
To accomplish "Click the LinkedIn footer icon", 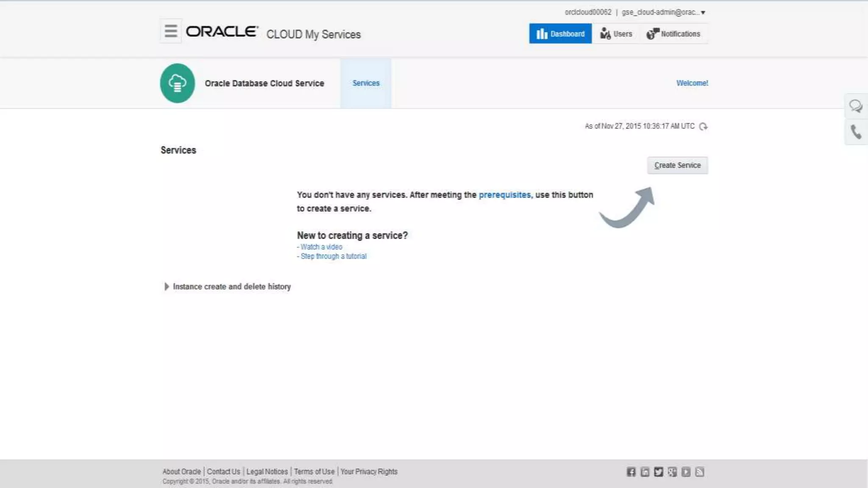I will (x=645, y=472).
